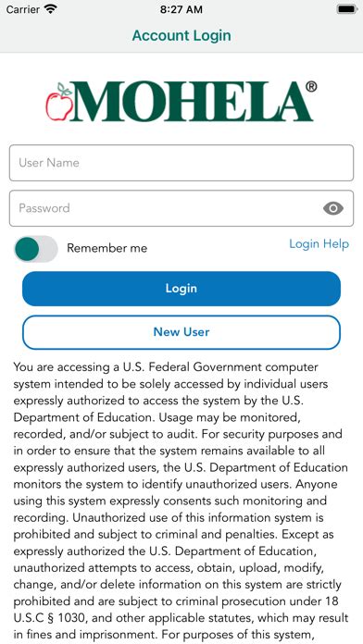Tap the Remember me label text
Viewport: 363px width, 644px height.
(106, 248)
